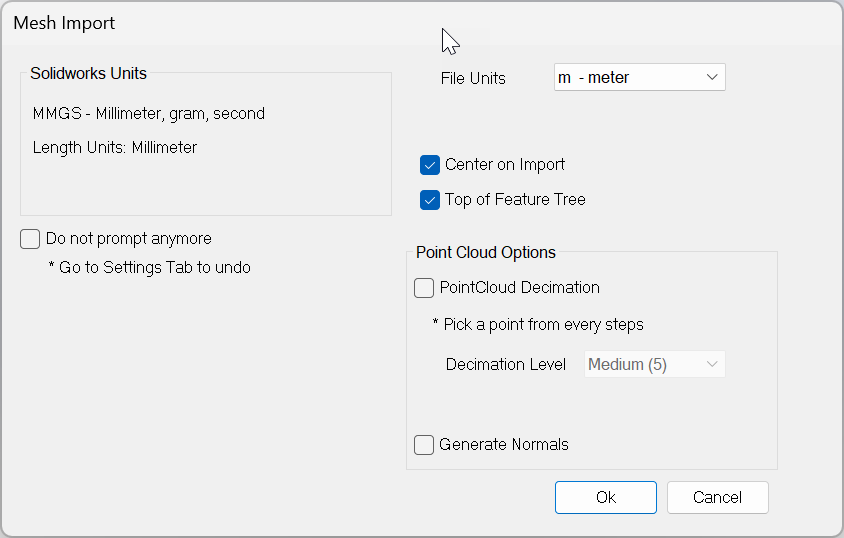Click the Decimation Level label
The image size is (844, 538).
505,364
